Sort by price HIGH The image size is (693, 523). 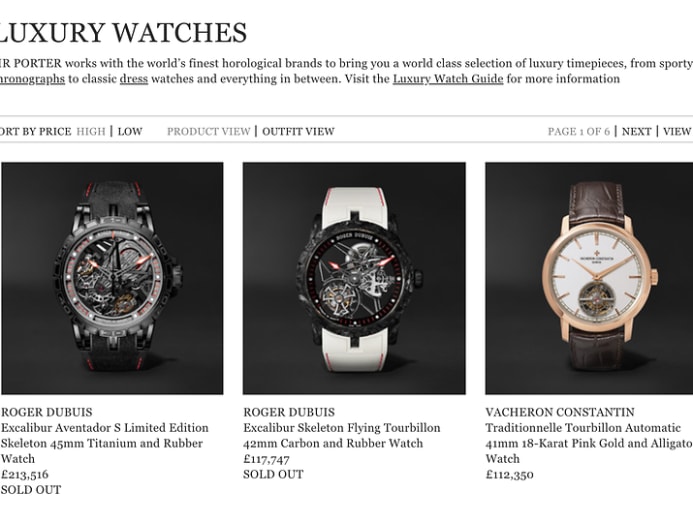point(91,131)
